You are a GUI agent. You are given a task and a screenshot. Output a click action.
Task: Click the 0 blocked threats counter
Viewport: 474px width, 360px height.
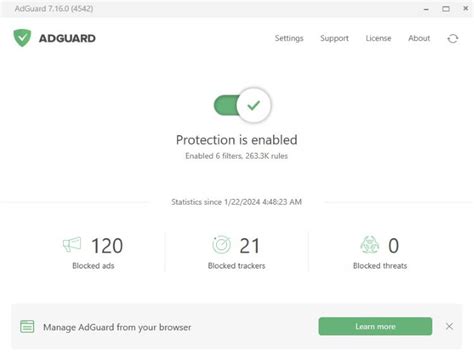point(394,246)
